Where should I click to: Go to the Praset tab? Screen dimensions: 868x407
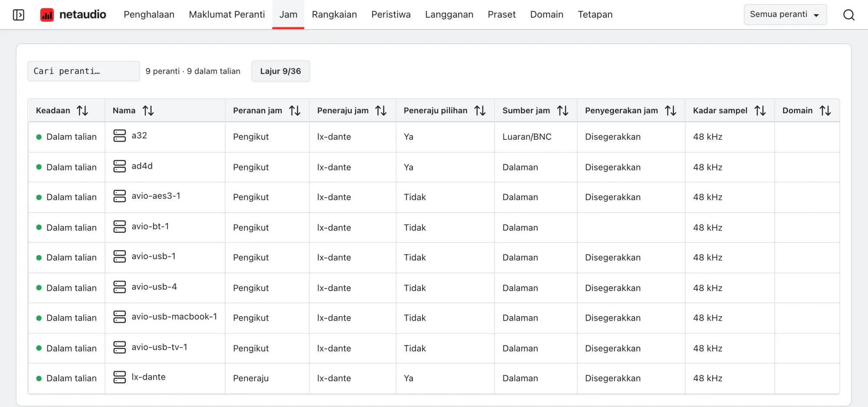[501, 15]
